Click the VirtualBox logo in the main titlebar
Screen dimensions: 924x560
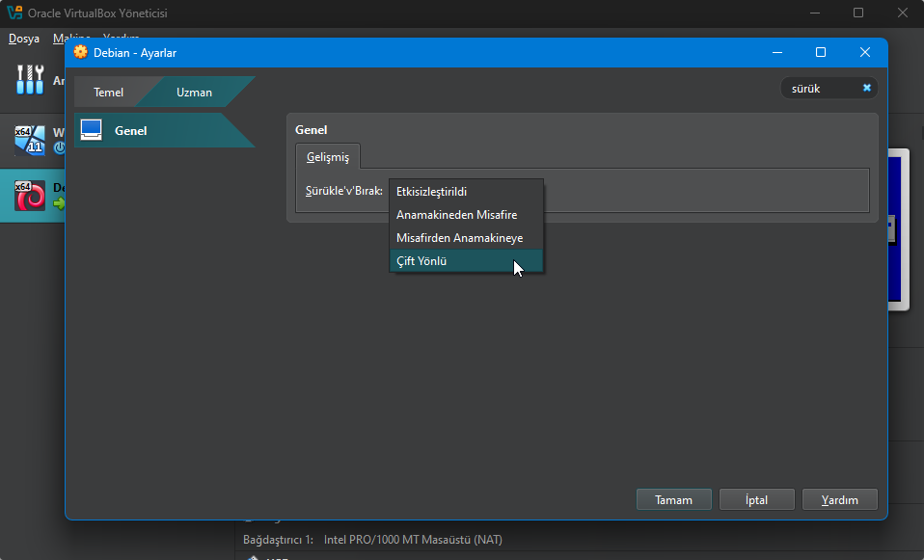[x=14, y=13]
